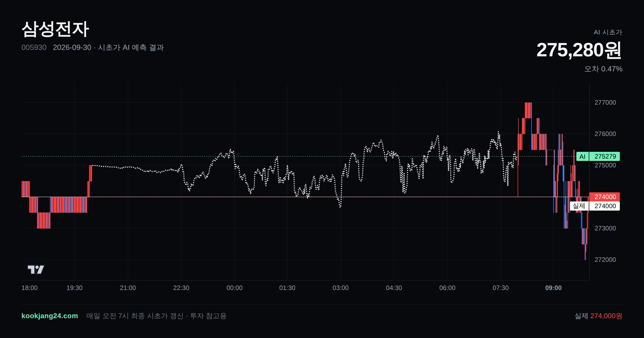
Task: Click the 오차 0.47% error text
Action: (x=603, y=69)
